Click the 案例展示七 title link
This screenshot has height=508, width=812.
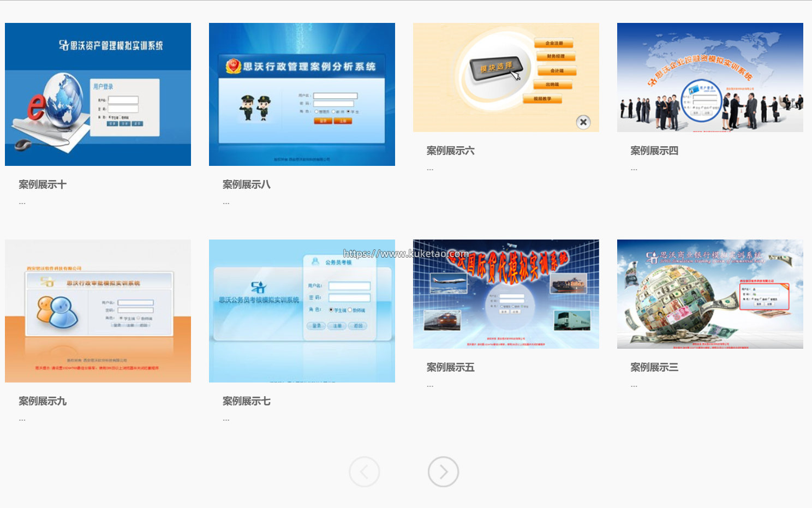tap(247, 401)
